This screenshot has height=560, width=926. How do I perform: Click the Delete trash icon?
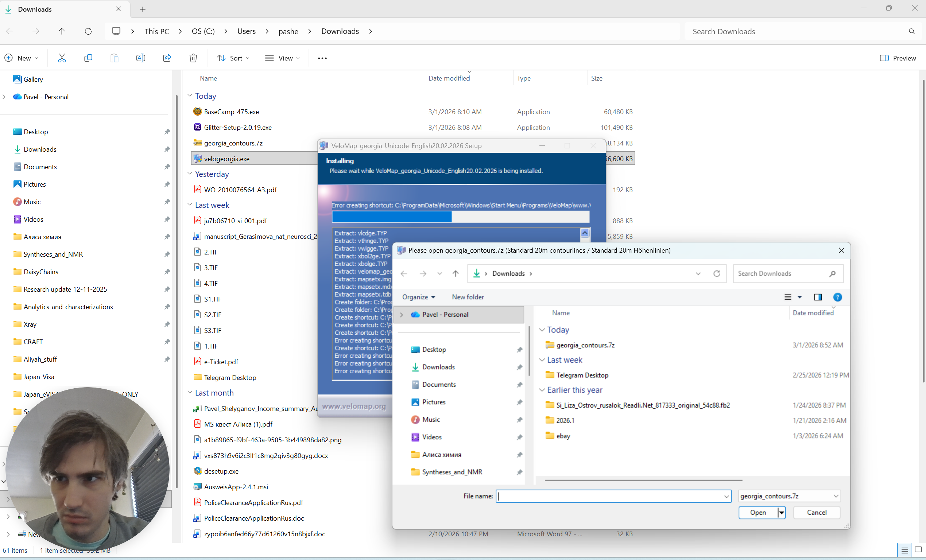pyautogui.click(x=193, y=58)
